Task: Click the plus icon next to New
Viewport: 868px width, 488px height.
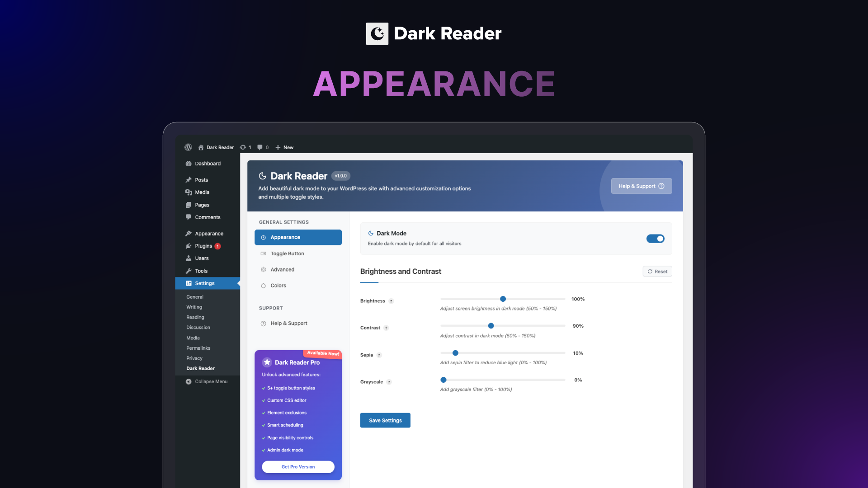Action: point(278,147)
